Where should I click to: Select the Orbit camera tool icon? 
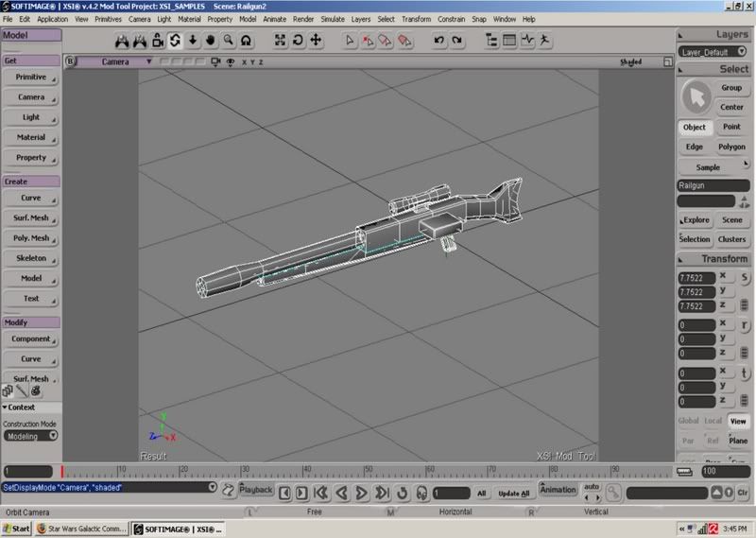[x=175, y=41]
